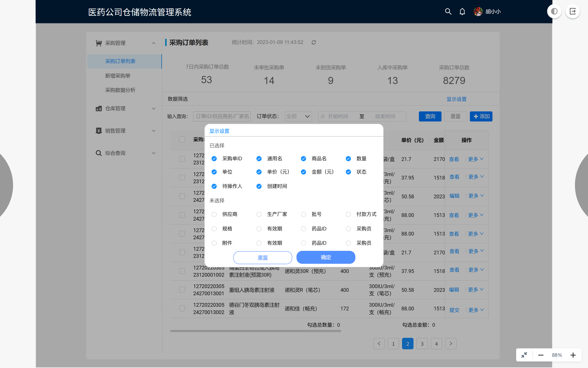Viewport: 588px width, 368px height.
Task: Open 更多 dropdown in first table row
Action: click(476, 159)
